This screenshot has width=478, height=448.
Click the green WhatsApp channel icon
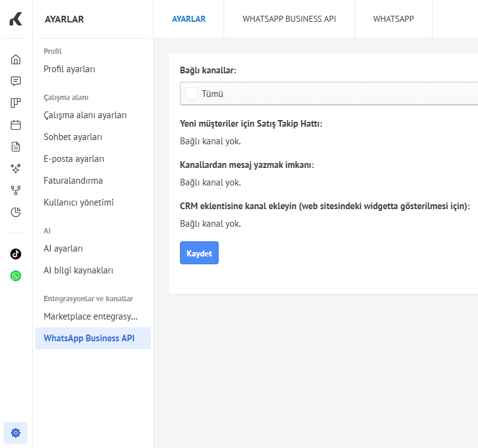tap(16, 276)
